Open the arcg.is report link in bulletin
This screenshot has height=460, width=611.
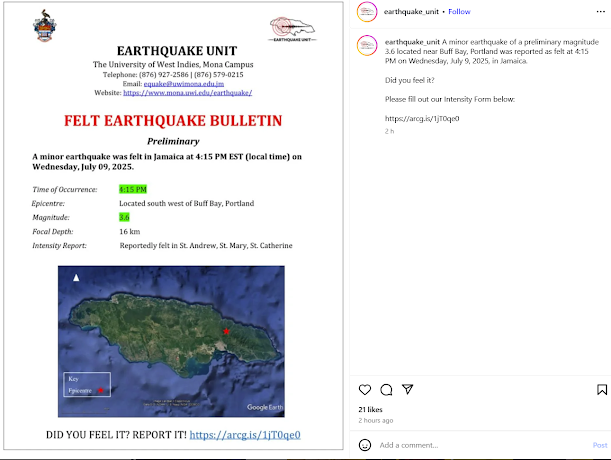pos(245,435)
